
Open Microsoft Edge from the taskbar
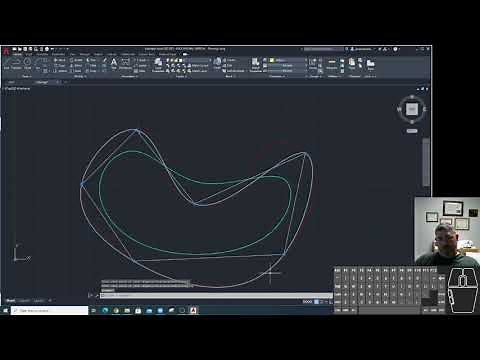click(105, 310)
